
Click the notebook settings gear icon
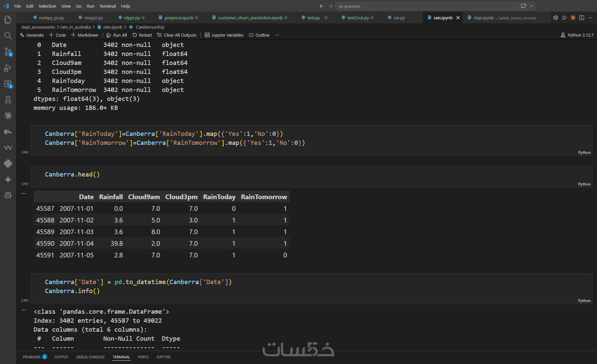click(x=555, y=18)
